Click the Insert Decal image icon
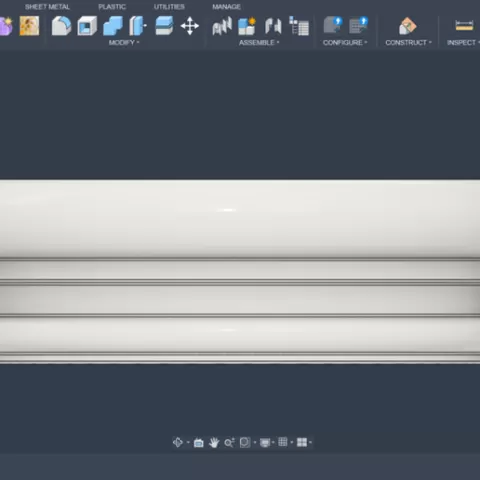The width and height of the screenshot is (480, 480). (29, 26)
